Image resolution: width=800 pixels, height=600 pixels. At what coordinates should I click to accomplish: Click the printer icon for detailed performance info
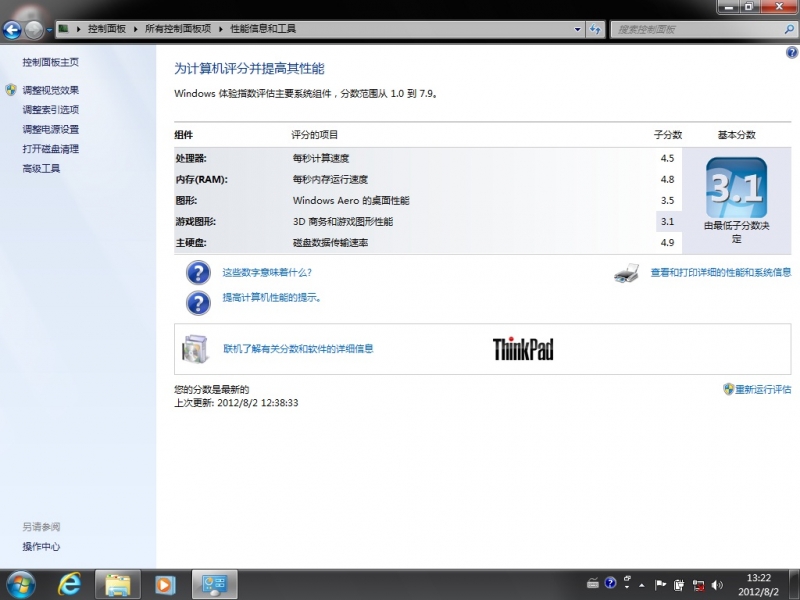coord(626,273)
